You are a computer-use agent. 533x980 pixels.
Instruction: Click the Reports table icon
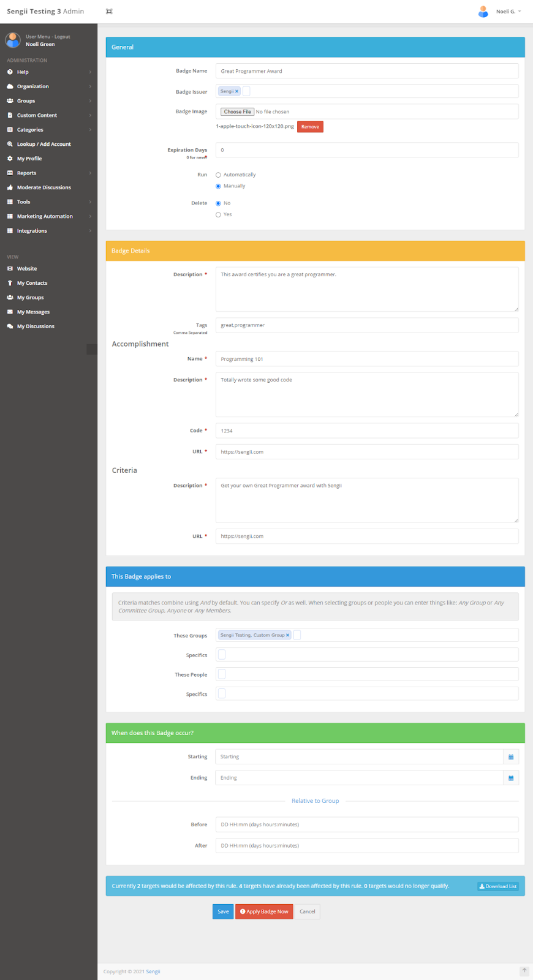click(x=10, y=173)
